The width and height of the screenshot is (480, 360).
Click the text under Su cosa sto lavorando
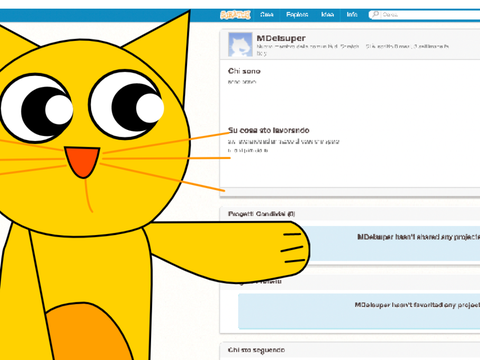pos(284,146)
